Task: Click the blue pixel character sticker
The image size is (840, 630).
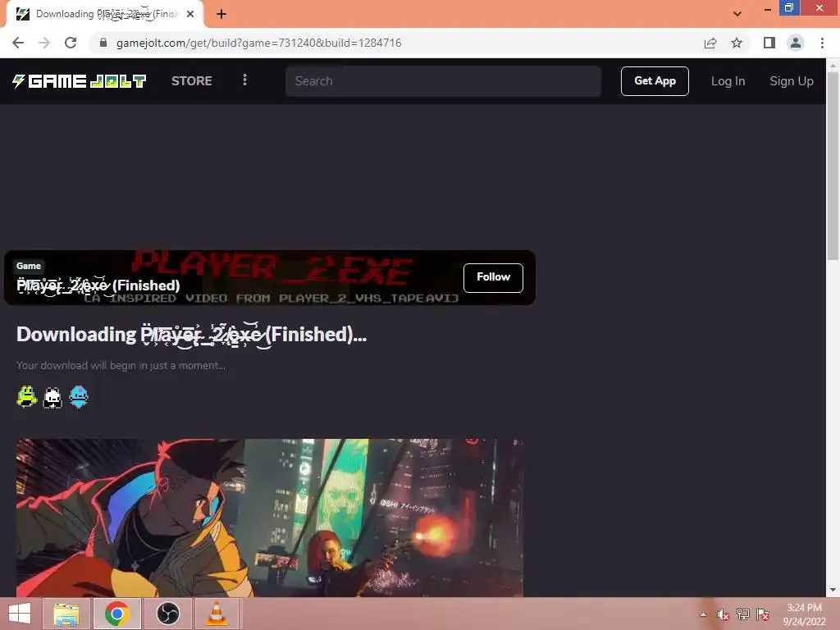Action: [79, 397]
